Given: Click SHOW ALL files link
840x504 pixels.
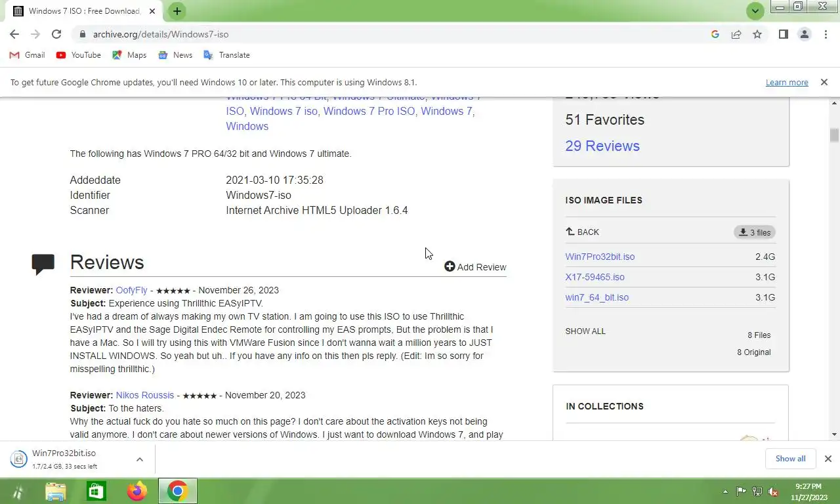Looking at the screenshot, I should click(585, 331).
